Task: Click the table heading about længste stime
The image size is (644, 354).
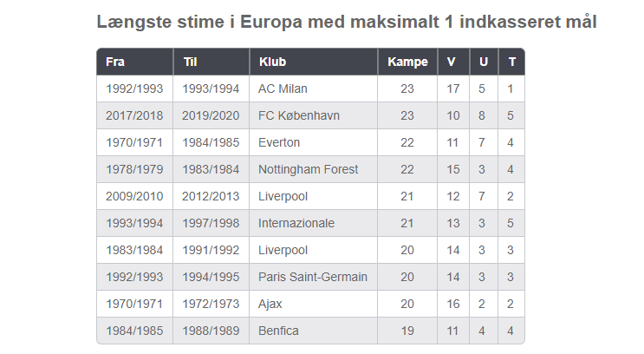Action: (x=346, y=22)
